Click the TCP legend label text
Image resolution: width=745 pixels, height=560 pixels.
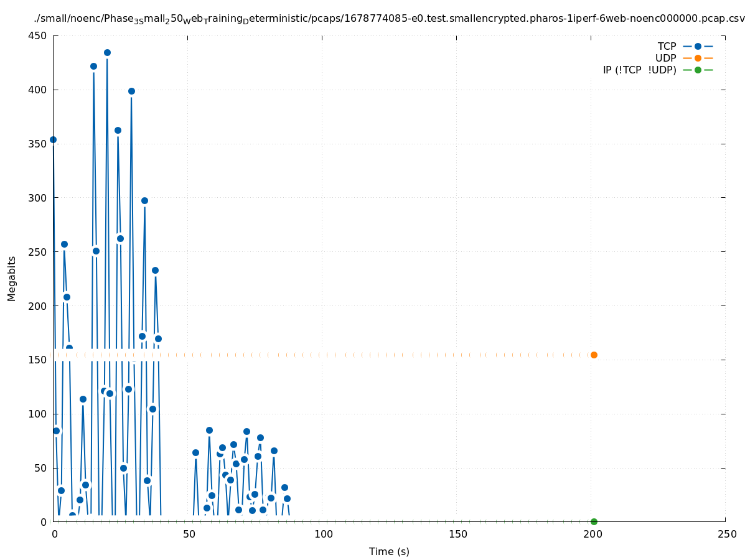tap(667, 47)
